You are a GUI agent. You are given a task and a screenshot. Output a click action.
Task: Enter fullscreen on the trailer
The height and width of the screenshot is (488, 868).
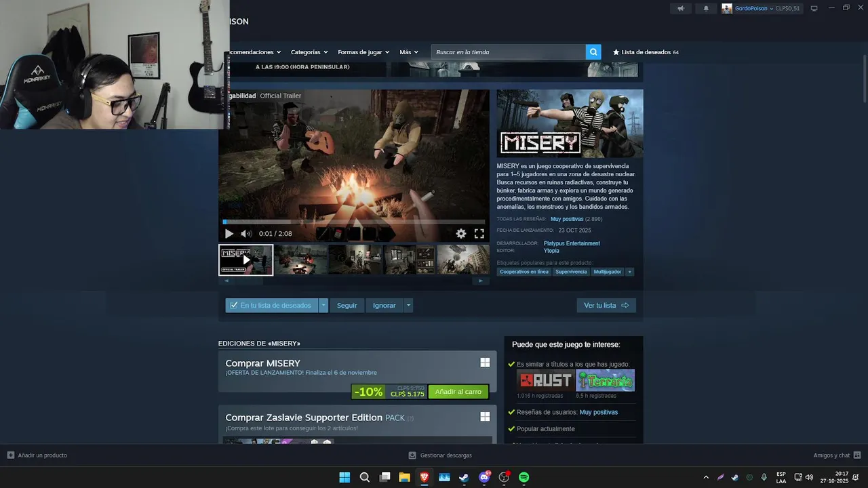click(x=479, y=234)
